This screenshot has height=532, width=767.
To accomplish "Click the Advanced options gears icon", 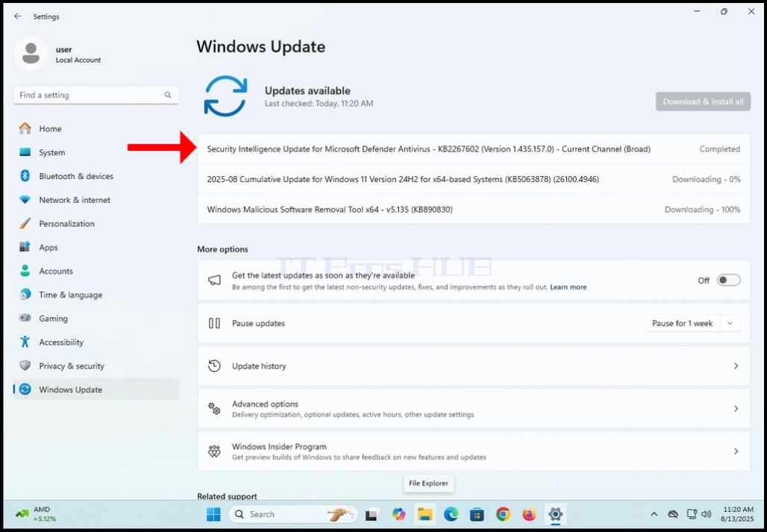I will click(214, 409).
